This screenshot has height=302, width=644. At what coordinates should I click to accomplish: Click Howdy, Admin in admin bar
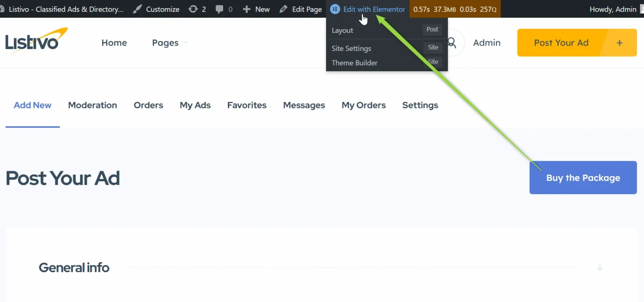point(613,9)
